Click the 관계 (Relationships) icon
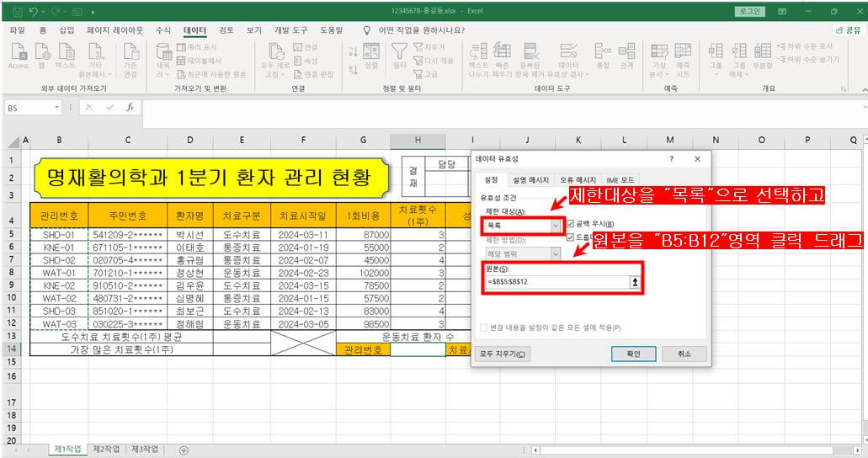This screenshot has height=458, width=868. pyautogui.click(x=626, y=56)
